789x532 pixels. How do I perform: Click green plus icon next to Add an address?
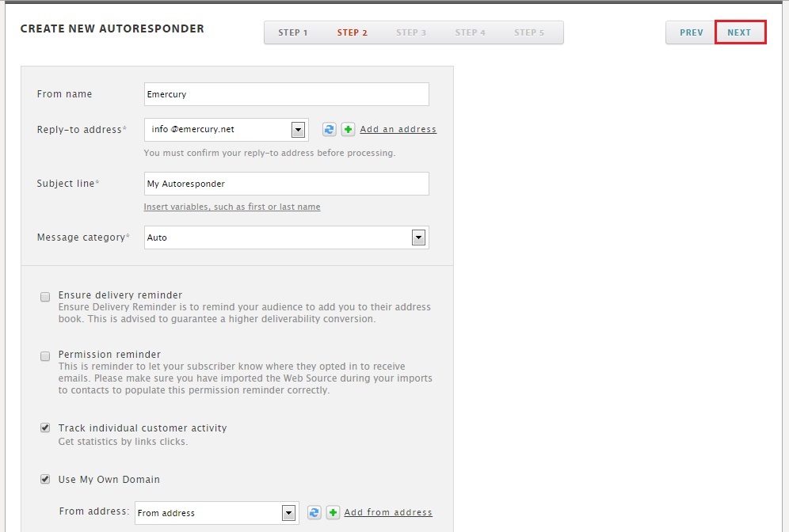pyautogui.click(x=348, y=130)
